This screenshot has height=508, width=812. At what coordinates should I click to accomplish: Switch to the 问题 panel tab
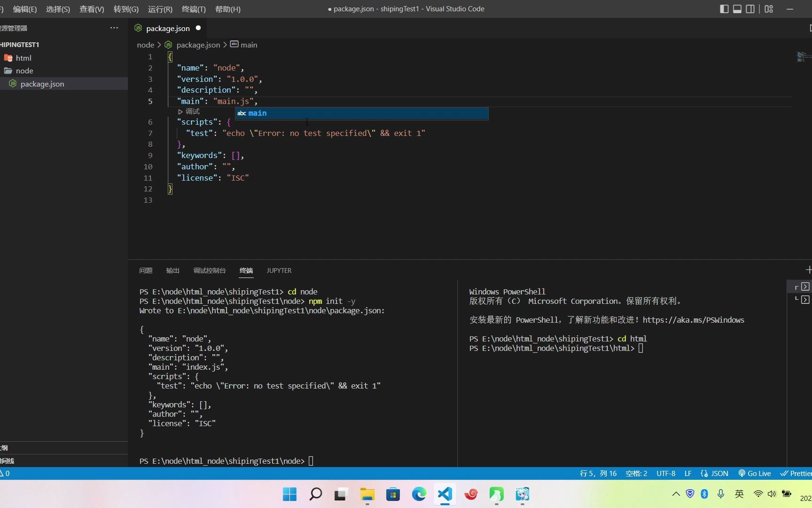tap(146, 270)
